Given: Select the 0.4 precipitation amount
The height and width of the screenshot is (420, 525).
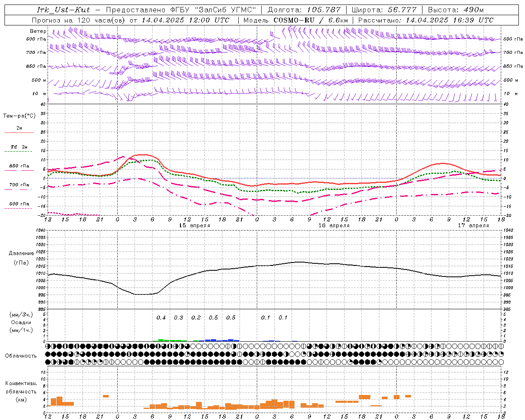Looking at the screenshot, I should (x=161, y=317).
